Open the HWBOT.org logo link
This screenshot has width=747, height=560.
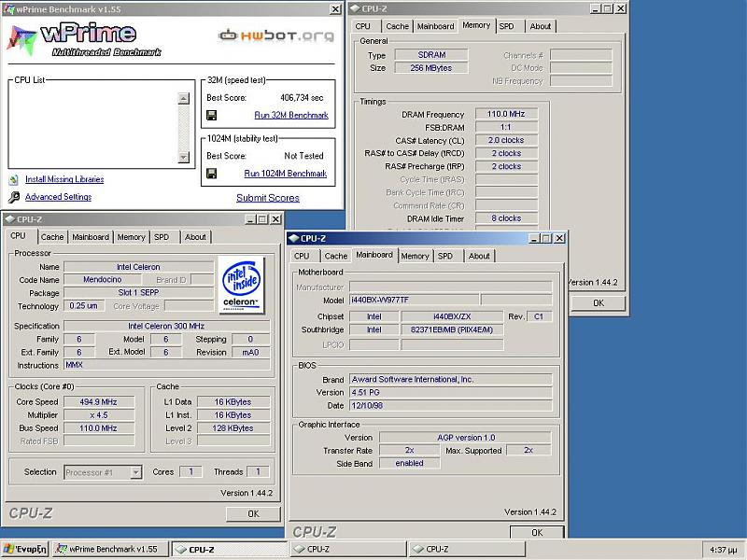pos(275,35)
